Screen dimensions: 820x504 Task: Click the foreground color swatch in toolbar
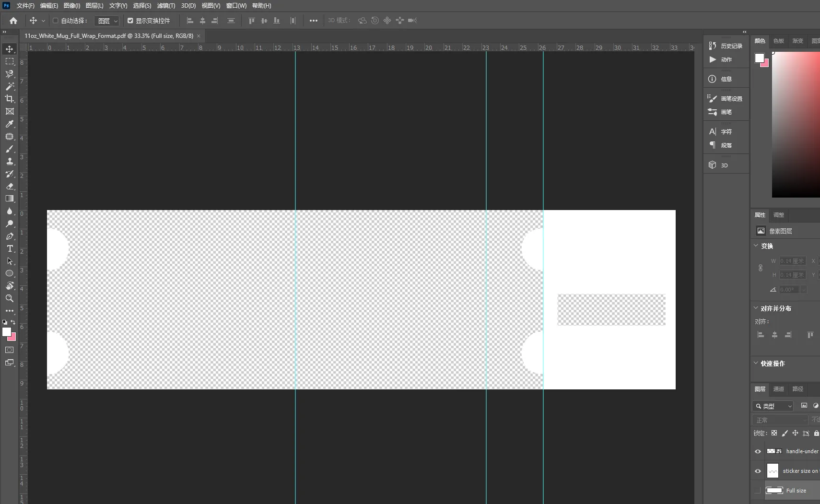(x=7, y=332)
